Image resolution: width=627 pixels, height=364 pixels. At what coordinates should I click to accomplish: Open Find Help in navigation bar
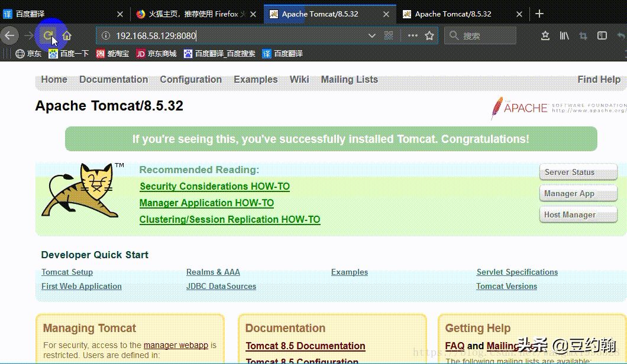(599, 80)
